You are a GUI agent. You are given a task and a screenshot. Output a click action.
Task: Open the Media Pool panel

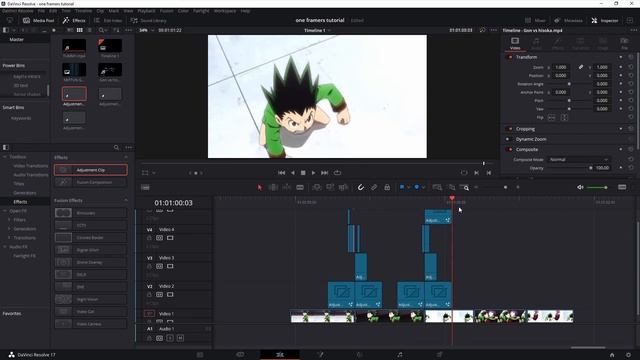(38, 20)
